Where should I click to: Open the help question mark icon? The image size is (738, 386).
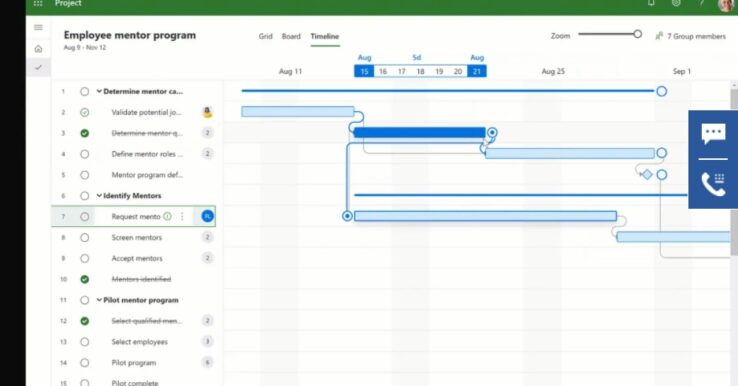coord(701,3)
